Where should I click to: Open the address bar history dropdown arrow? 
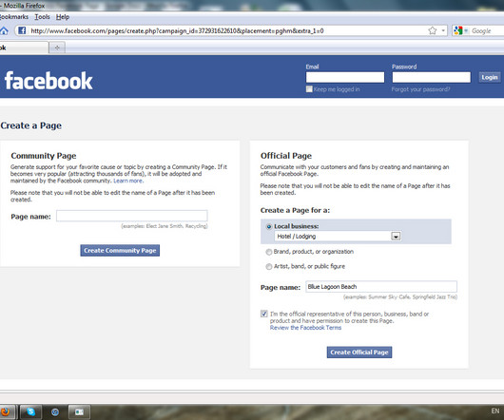point(443,30)
